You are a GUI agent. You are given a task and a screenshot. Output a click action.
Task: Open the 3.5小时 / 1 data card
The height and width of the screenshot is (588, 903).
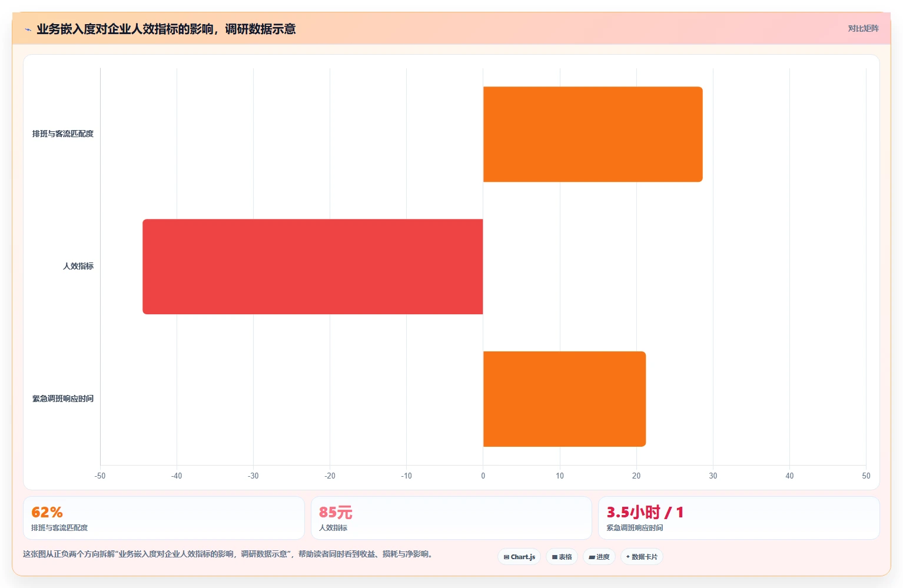739,518
